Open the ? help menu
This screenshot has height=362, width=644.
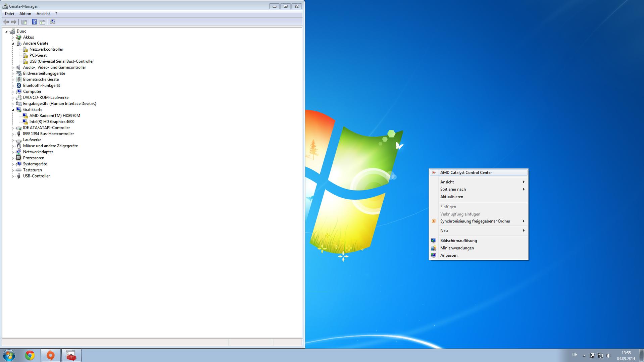tap(56, 14)
